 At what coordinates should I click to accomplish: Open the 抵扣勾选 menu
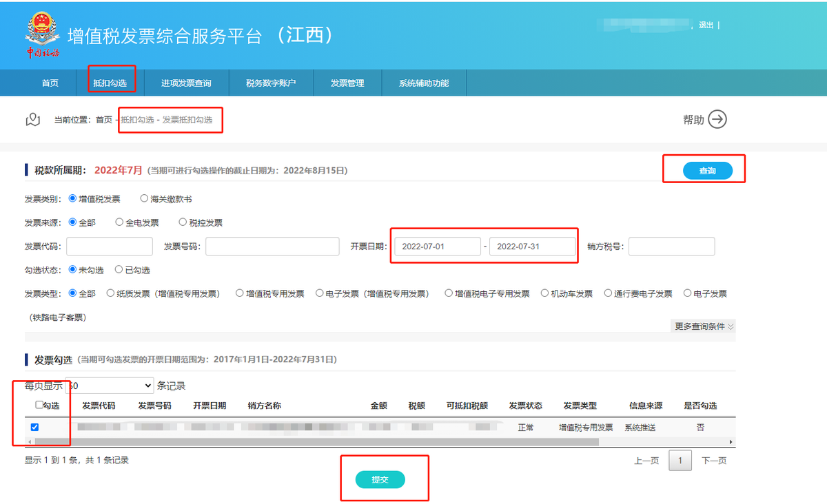click(x=110, y=83)
